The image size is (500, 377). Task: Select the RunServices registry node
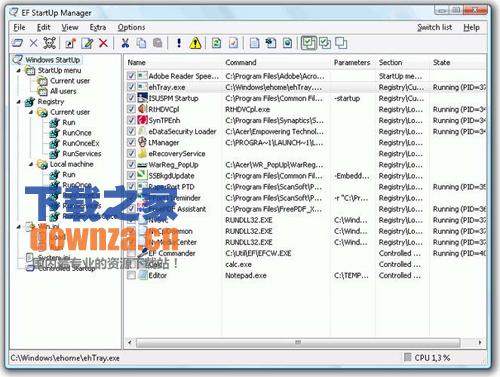82,153
